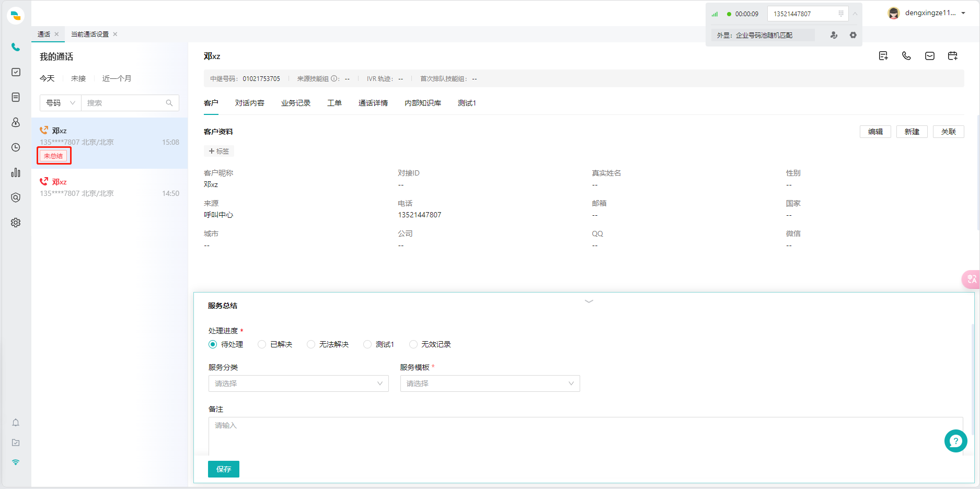Viewport: 980px width, 489px height.
Task: Click the transfer agent icon in phone bar
Action: tap(834, 35)
